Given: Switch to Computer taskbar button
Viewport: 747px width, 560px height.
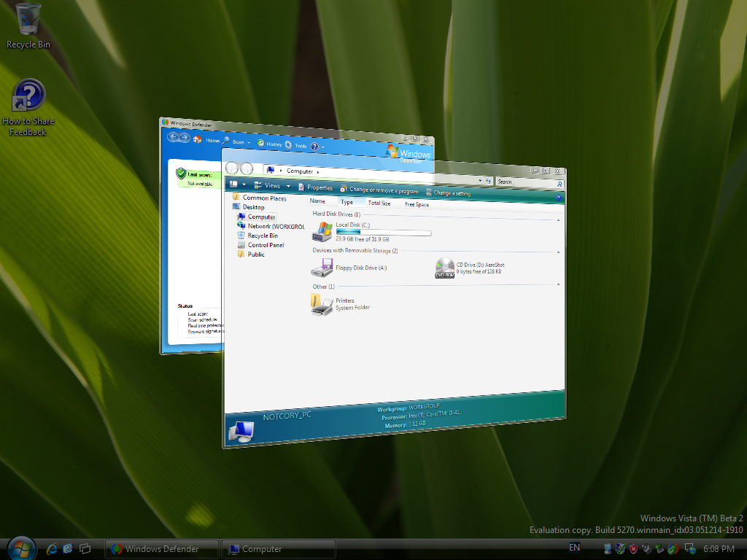Looking at the screenshot, I should [279, 549].
